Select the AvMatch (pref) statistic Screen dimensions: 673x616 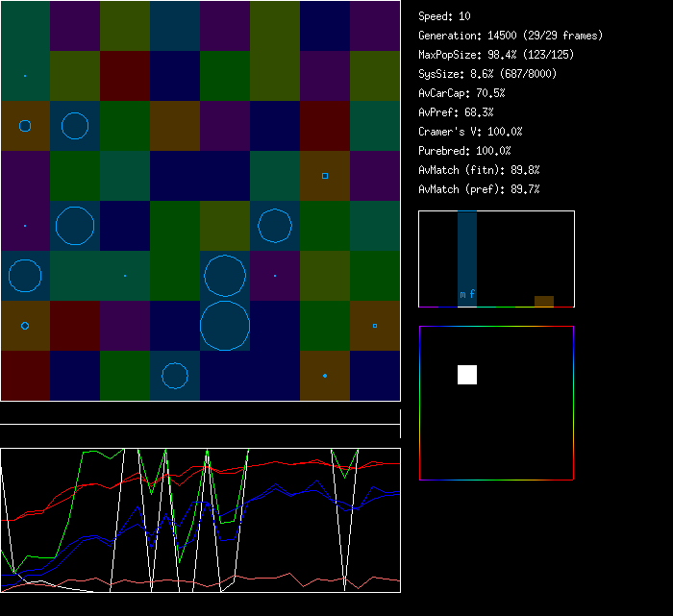pos(479,189)
